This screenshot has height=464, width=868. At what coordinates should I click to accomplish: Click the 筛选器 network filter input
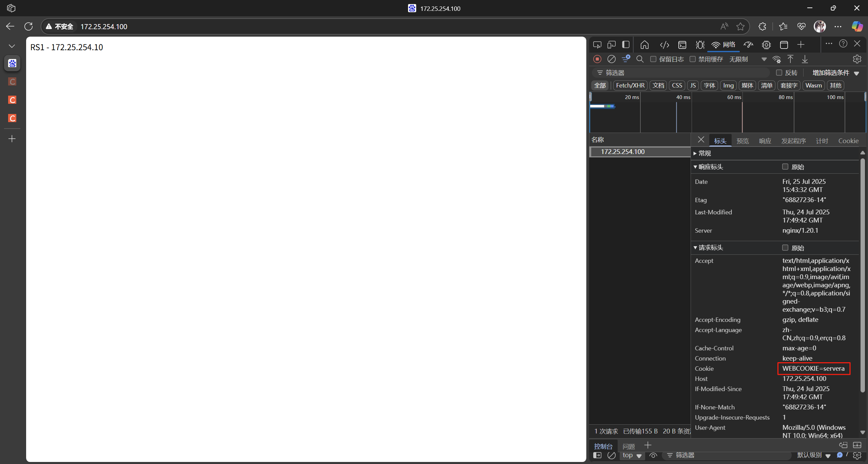tap(682, 73)
